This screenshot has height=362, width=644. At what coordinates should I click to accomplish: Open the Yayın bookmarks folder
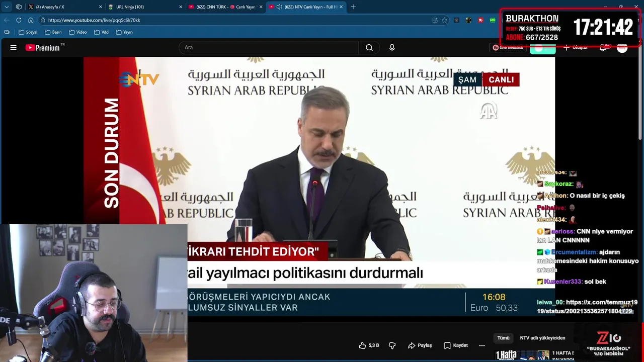click(124, 32)
